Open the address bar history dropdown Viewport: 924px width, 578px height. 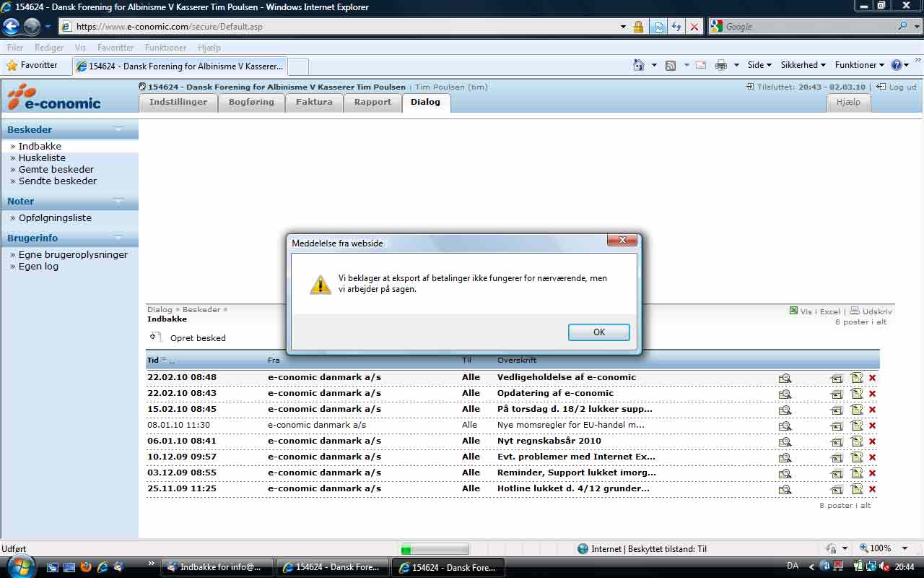pos(623,27)
